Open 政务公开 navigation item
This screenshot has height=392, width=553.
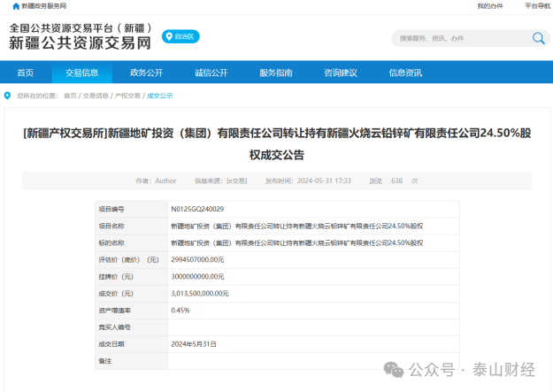click(146, 73)
